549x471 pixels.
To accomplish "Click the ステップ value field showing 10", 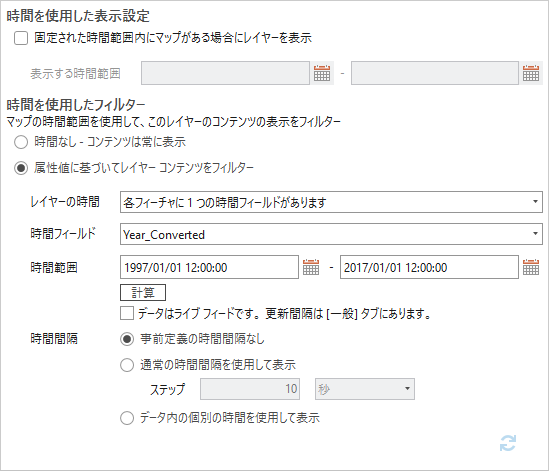I will (250, 389).
